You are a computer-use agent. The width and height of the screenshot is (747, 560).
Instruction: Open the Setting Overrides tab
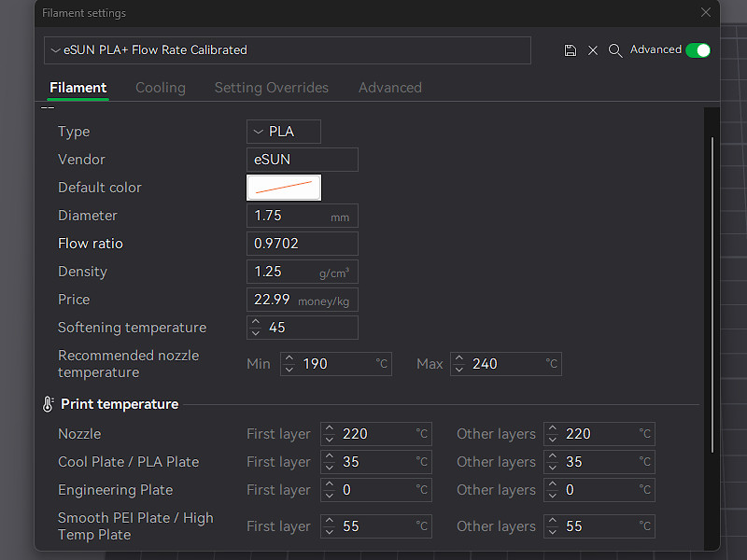tap(272, 88)
